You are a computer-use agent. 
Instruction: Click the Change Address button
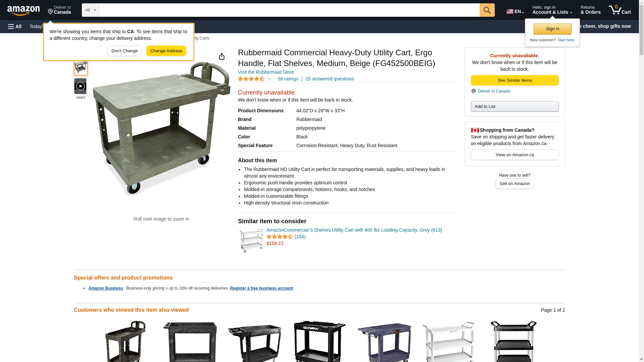click(x=166, y=51)
